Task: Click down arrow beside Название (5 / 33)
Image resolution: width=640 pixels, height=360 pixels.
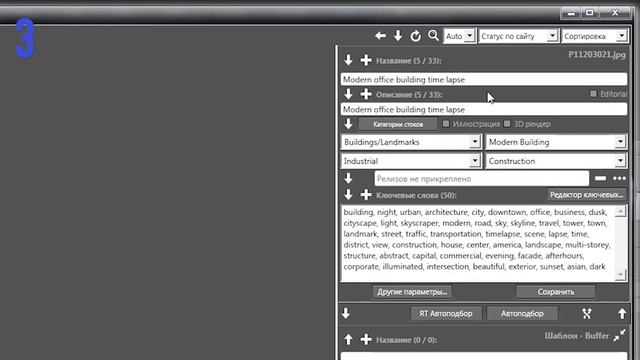Action: point(348,60)
